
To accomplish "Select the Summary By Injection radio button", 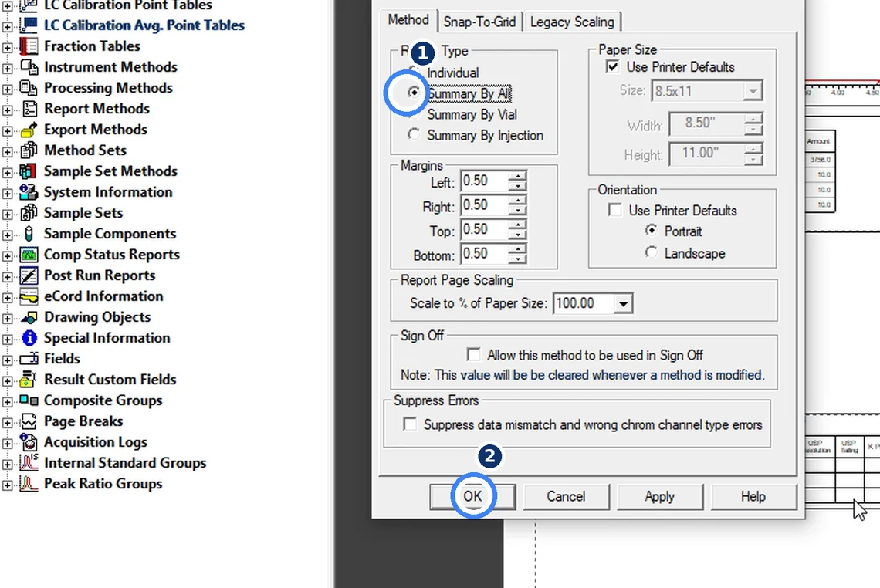I will click(414, 135).
